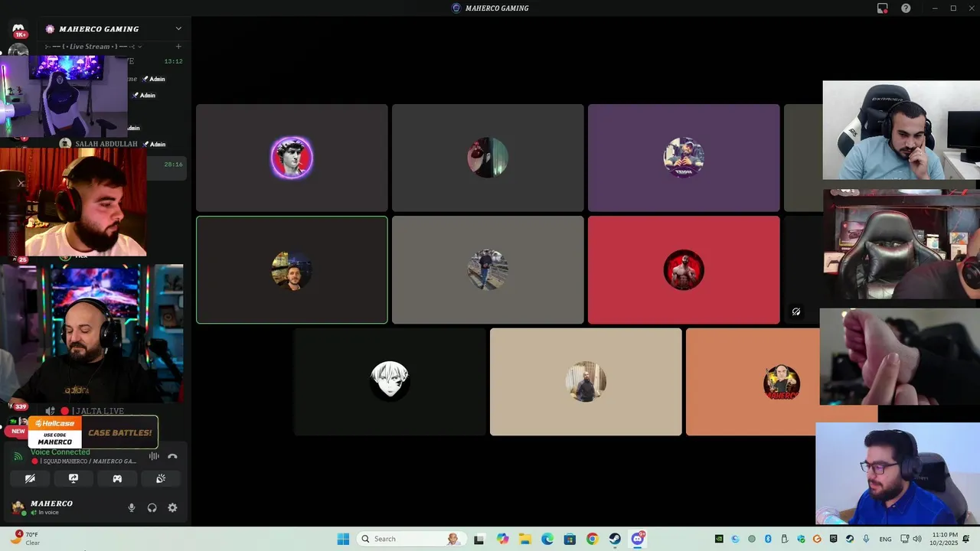
Task: Deafen audio with the headphones icon
Action: point(152,507)
